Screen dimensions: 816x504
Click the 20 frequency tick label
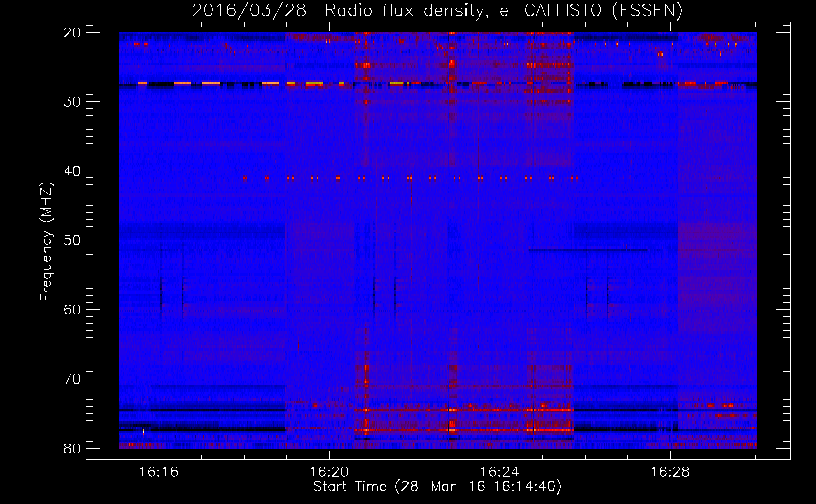point(72,33)
